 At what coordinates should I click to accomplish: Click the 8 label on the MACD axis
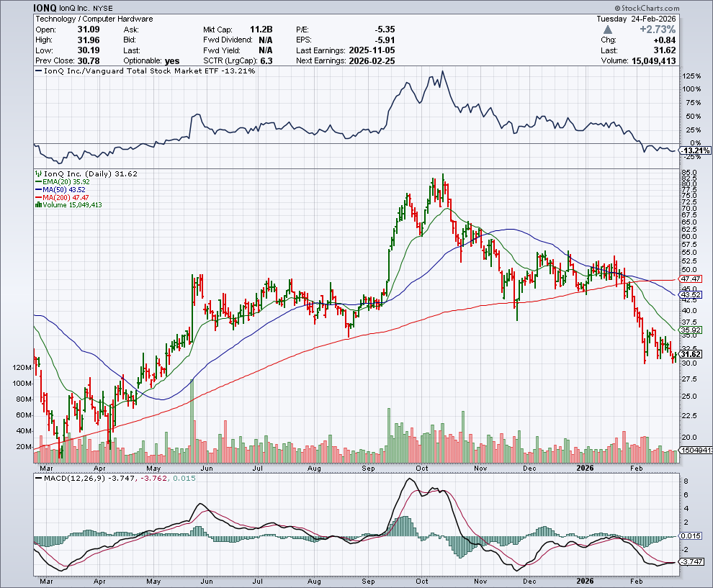coord(686,481)
